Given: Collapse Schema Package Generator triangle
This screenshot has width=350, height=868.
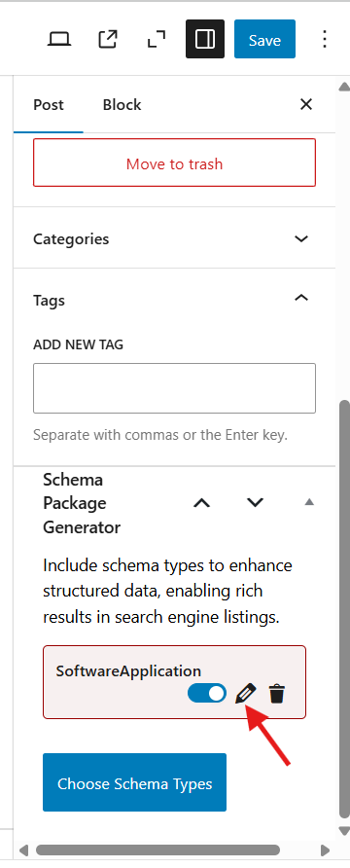Looking at the screenshot, I should [309, 502].
